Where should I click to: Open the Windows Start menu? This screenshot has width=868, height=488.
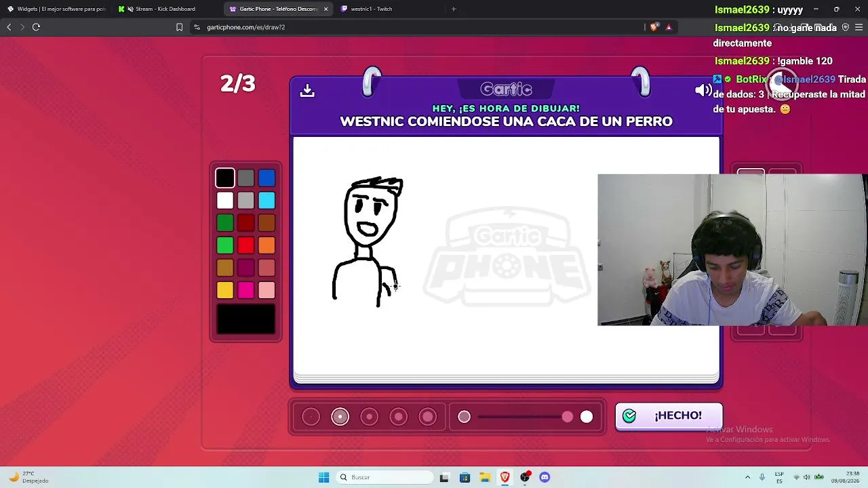coord(323,477)
